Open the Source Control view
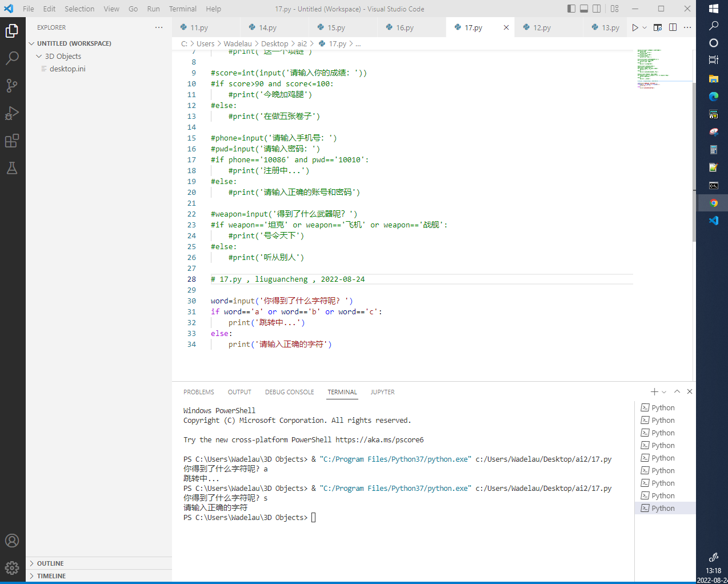Screen dimensions: 728x584 click(12, 86)
